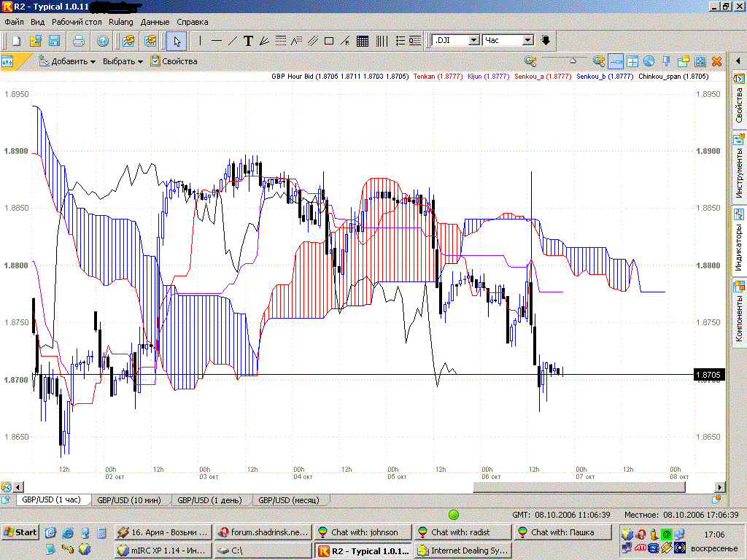Toggle the crosshair mode button

pyautogui.click(x=632, y=61)
